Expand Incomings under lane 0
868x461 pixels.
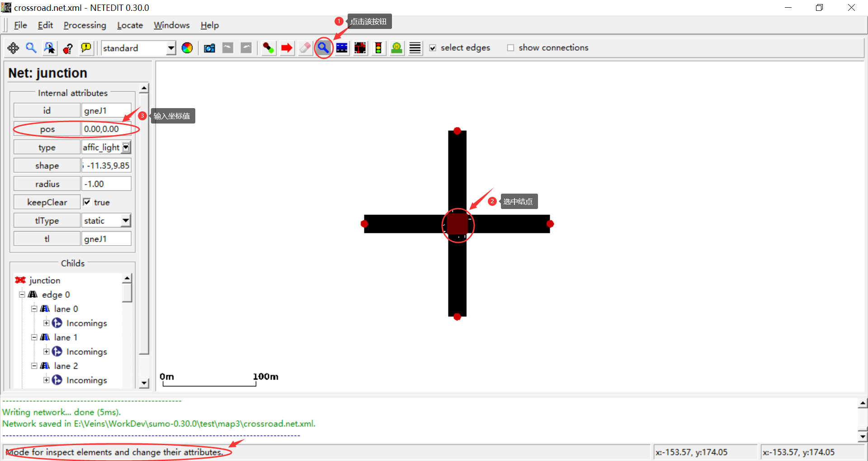click(x=46, y=323)
